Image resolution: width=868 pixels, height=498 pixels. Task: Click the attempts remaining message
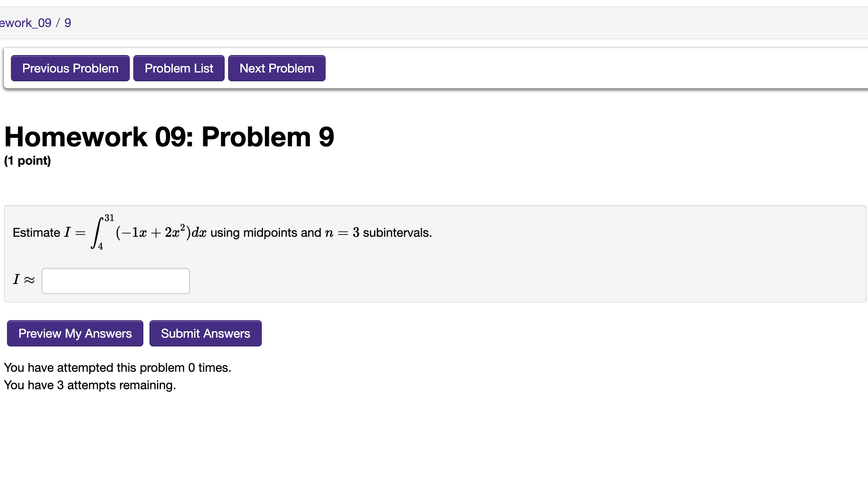click(x=89, y=385)
